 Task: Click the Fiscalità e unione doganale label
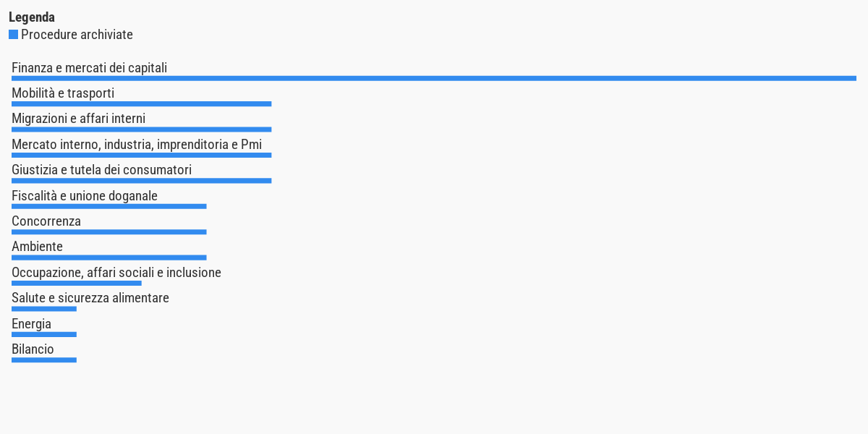click(x=85, y=196)
